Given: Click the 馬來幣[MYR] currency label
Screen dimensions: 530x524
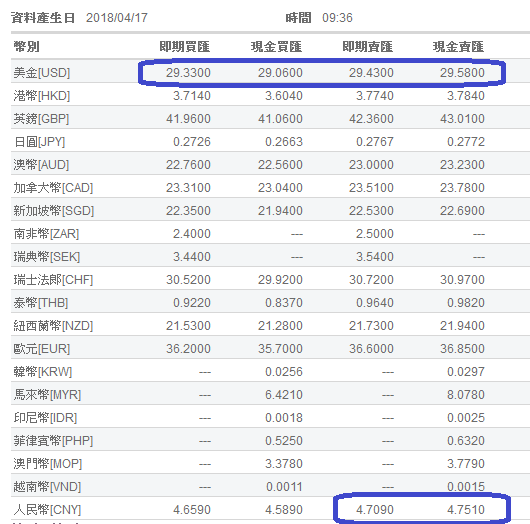Looking at the screenshot, I should coord(47,395).
